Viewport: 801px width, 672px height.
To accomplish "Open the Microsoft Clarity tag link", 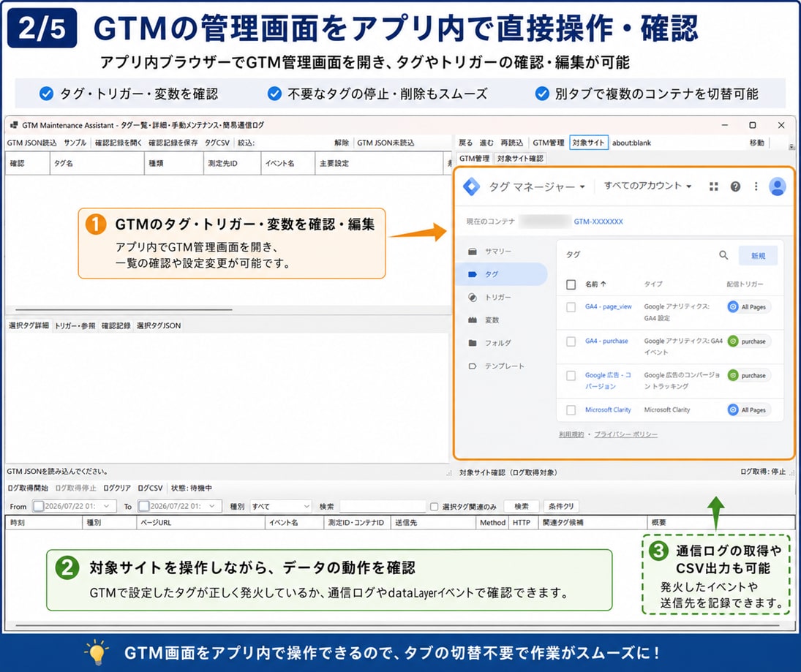I will tap(608, 409).
